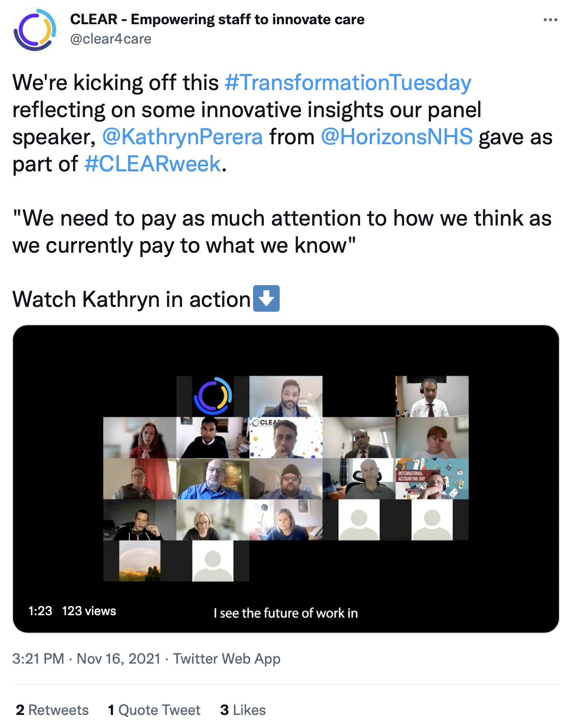Click the rainbow landscape participant tile
The width and height of the screenshot is (571, 728).
[140, 561]
